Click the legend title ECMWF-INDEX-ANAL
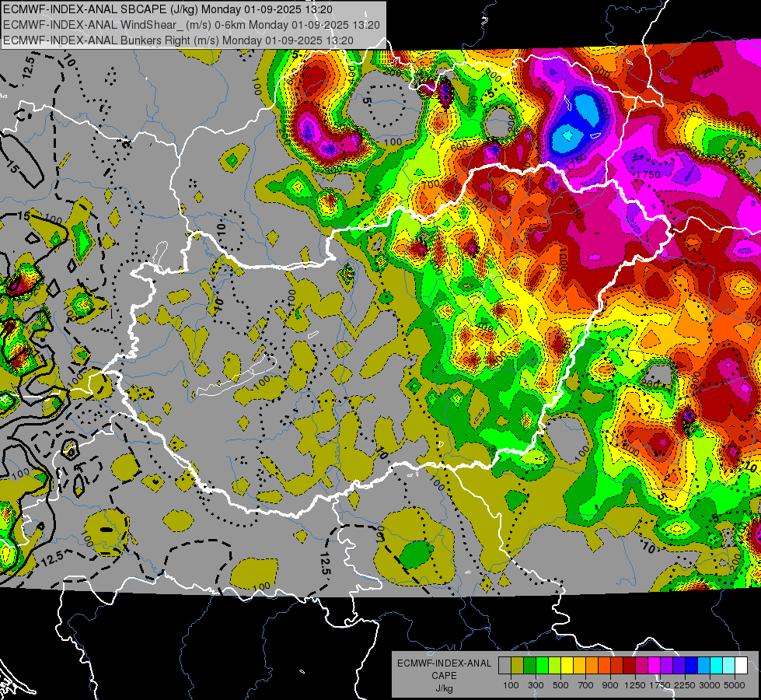This screenshot has height=700, width=761. (445, 663)
